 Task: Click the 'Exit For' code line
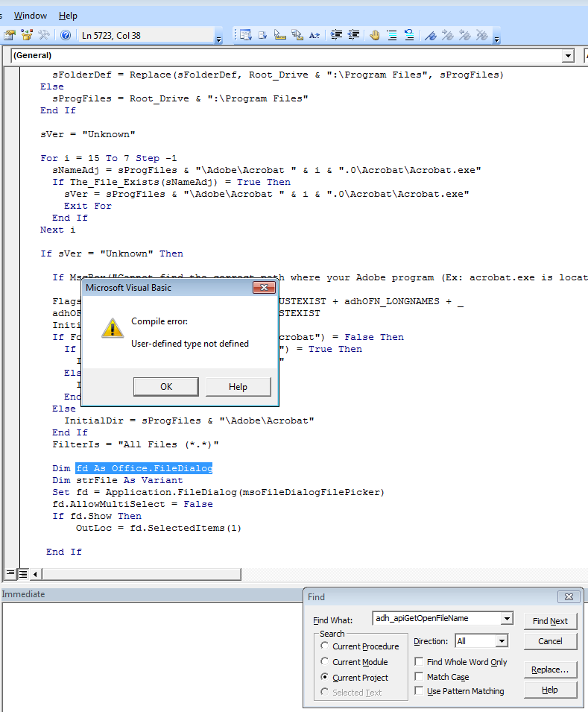click(88, 206)
